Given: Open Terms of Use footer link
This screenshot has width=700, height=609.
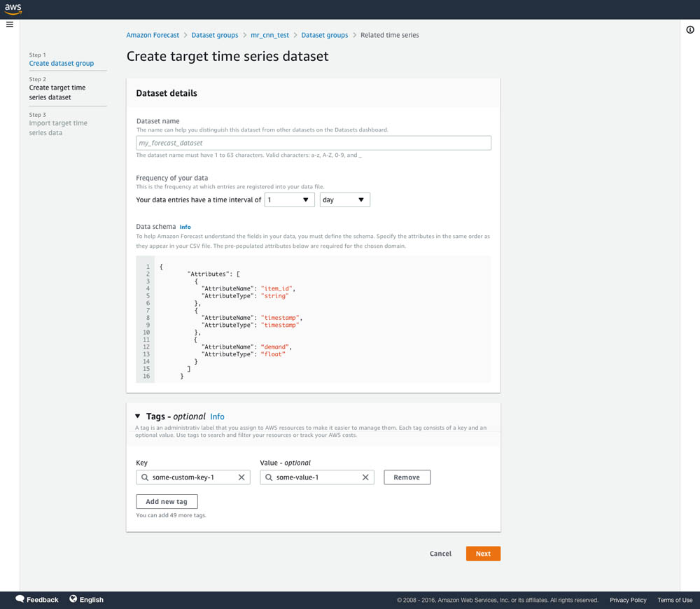Looking at the screenshot, I should (675, 600).
